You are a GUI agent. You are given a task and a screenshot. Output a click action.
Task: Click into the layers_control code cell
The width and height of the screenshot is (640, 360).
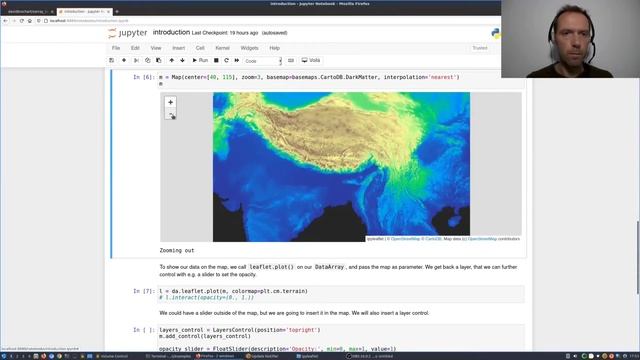click(341, 339)
